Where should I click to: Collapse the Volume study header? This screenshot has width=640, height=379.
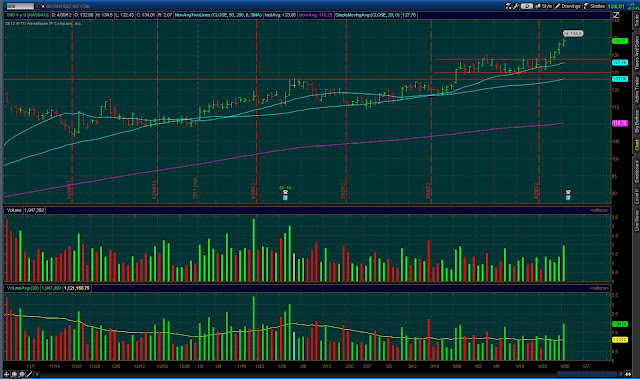[14, 210]
